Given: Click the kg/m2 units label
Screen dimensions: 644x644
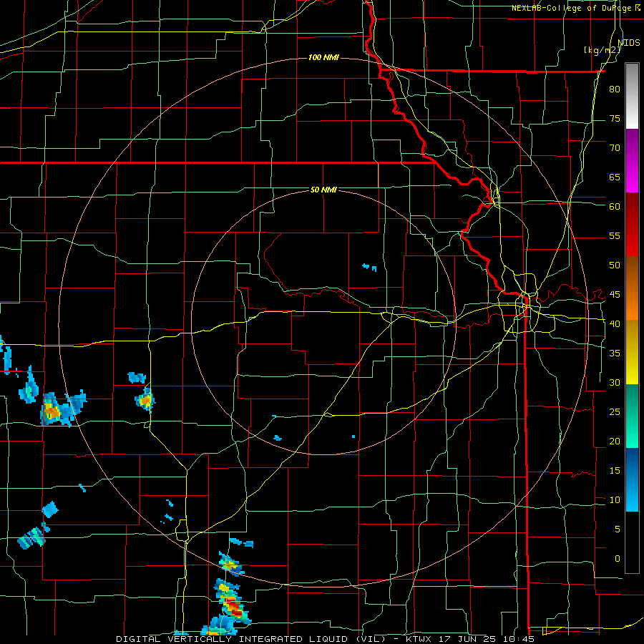Looking at the screenshot, I should [602, 50].
